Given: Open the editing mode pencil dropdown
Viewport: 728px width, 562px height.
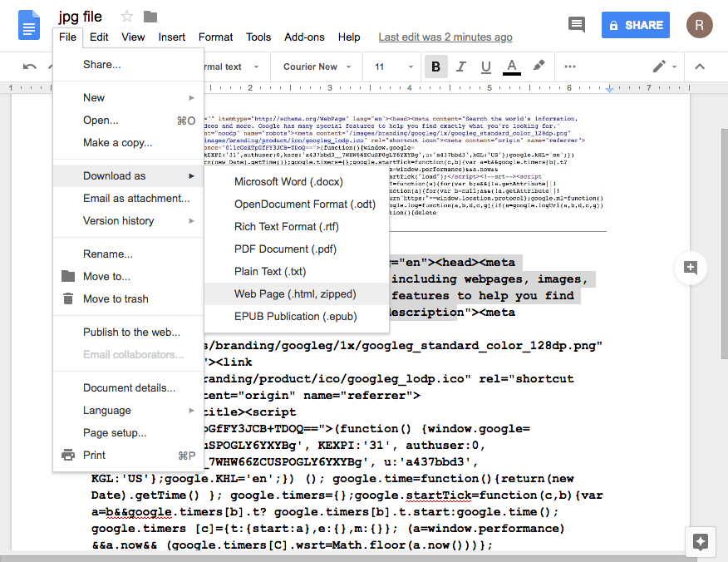Looking at the screenshot, I should coord(664,67).
